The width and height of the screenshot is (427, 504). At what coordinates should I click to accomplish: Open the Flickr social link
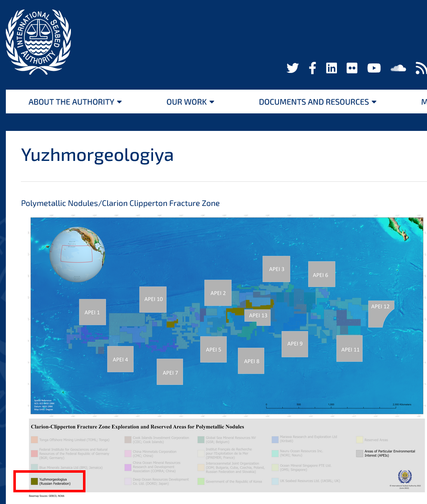click(352, 68)
